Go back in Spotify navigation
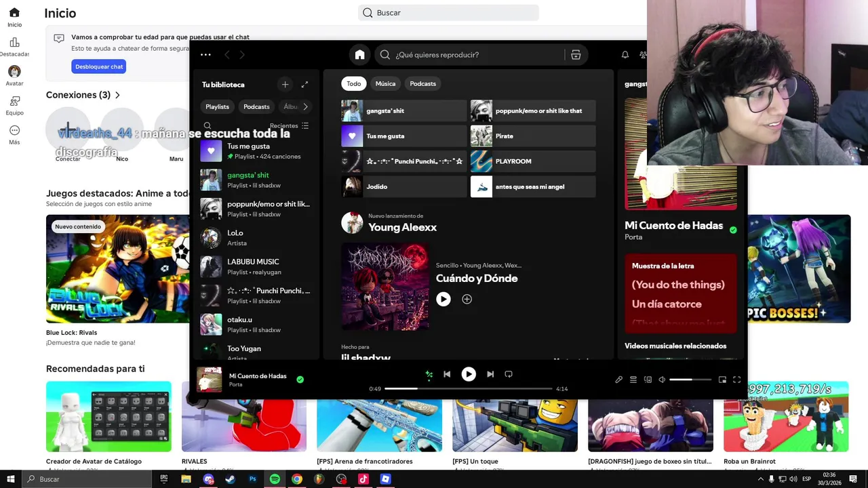 (x=227, y=55)
